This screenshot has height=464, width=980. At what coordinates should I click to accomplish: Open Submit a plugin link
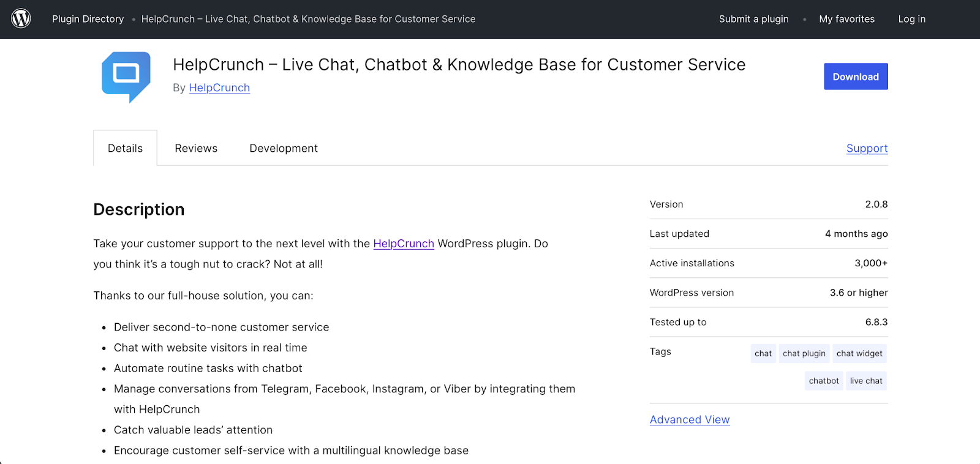click(753, 19)
